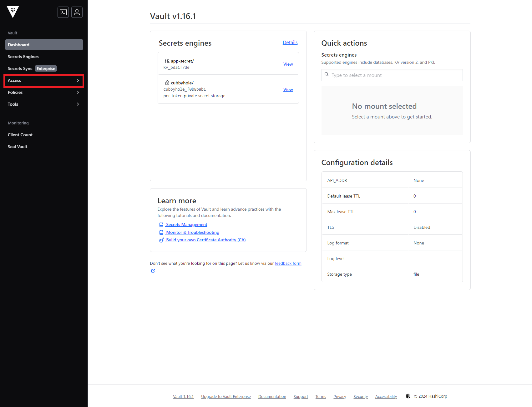Click the 'Log format' label
The width and height of the screenshot is (532, 407).
pyautogui.click(x=338, y=243)
